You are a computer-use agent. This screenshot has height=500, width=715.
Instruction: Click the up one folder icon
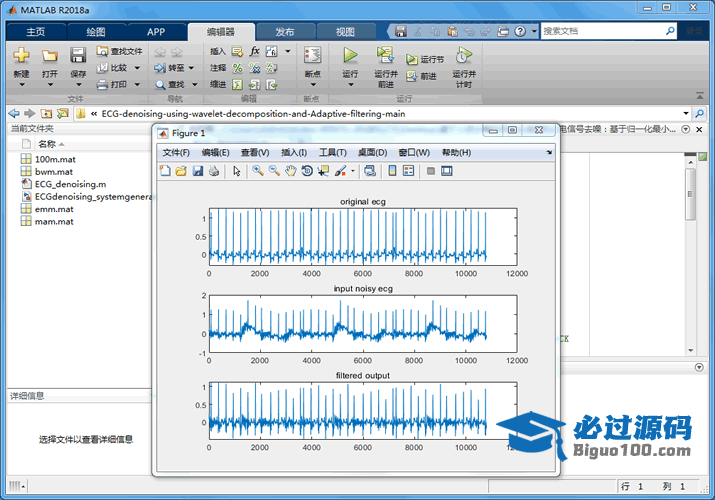pyautogui.click(x=46, y=113)
